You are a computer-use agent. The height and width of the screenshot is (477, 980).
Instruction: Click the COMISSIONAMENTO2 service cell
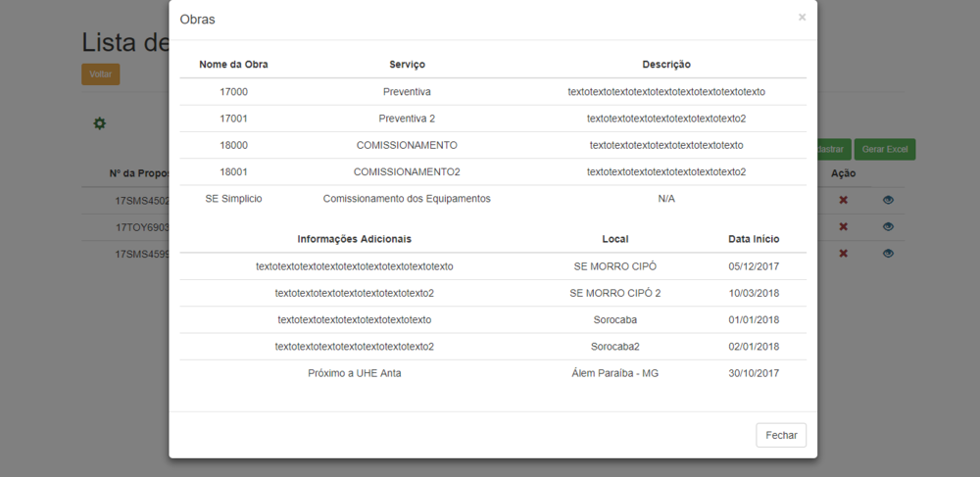click(x=407, y=172)
